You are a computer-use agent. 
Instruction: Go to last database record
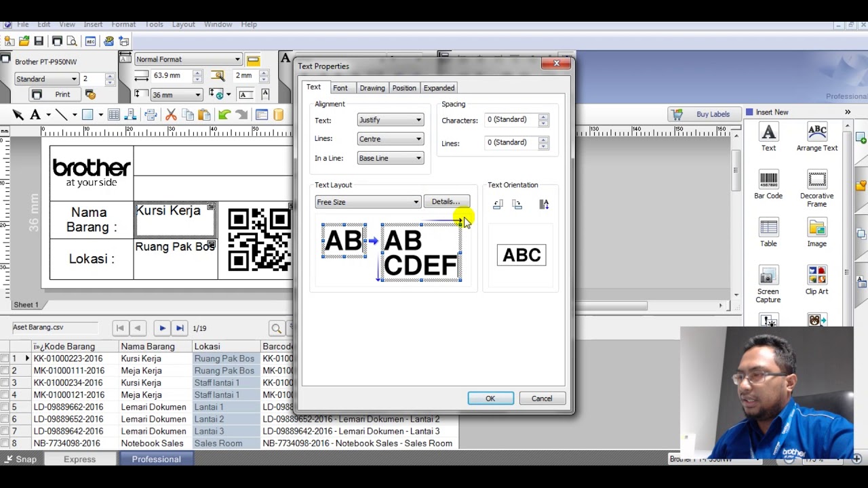(180, 328)
